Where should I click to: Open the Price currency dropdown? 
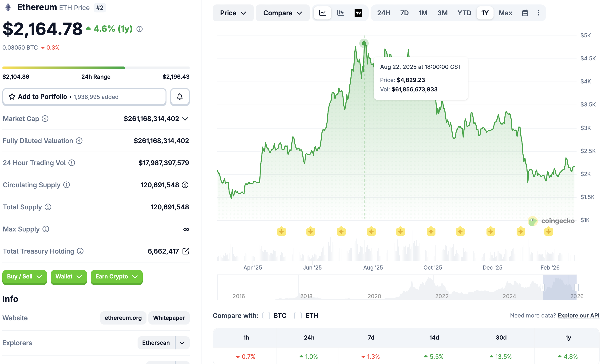(233, 13)
